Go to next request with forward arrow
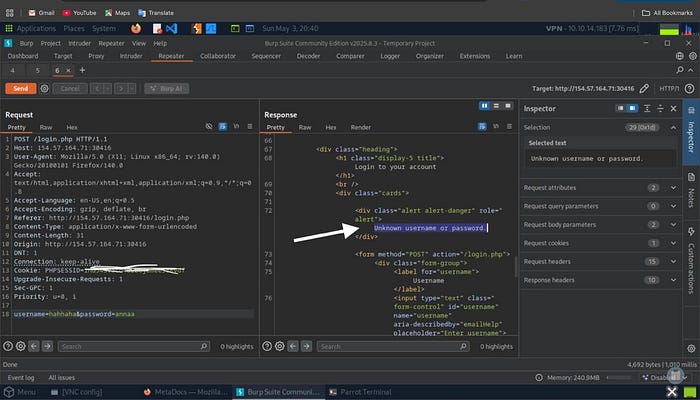 (121, 88)
